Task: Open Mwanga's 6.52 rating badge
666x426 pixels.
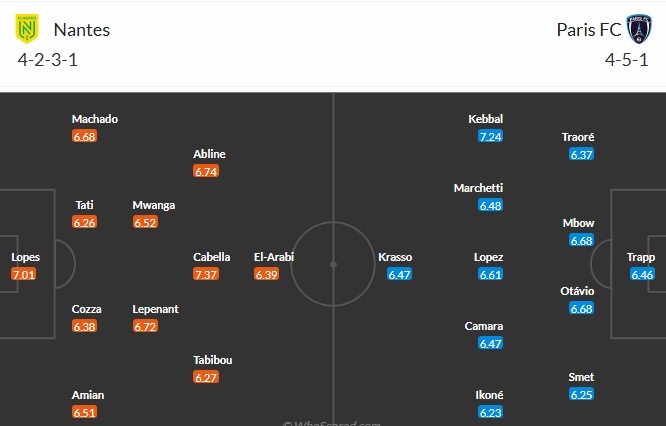Action: [145, 222]
